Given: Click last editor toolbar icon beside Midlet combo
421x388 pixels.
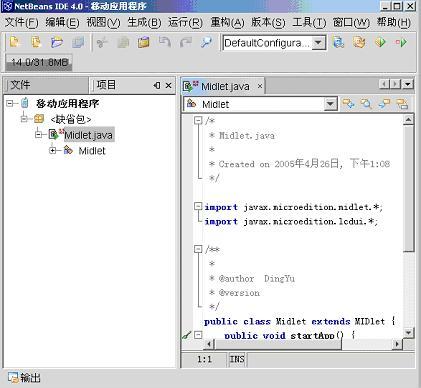Looking at the screenshot, I should (x=402, y=104).
